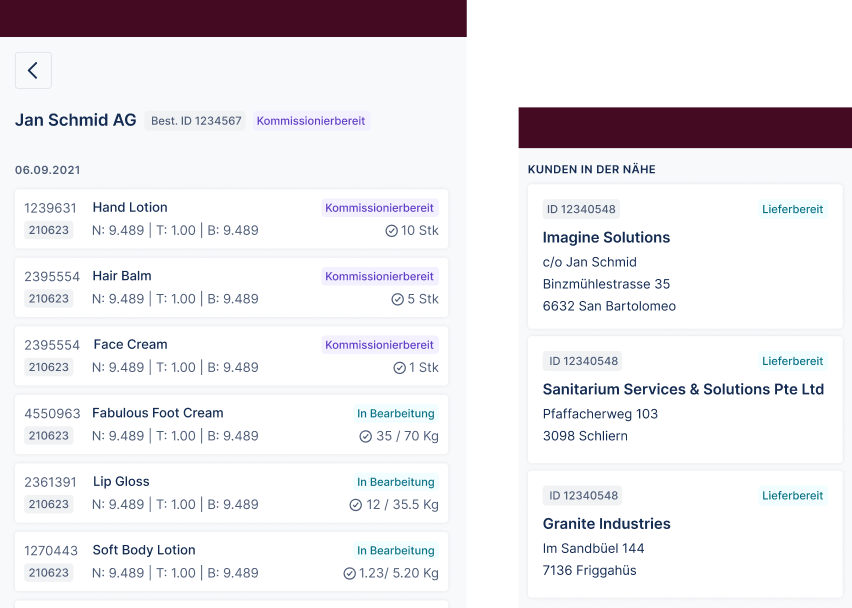Viewport: 852px width, 608px height.
Task: Click address Pfaffacherweg 103
Action: click(x=600, y=414)
